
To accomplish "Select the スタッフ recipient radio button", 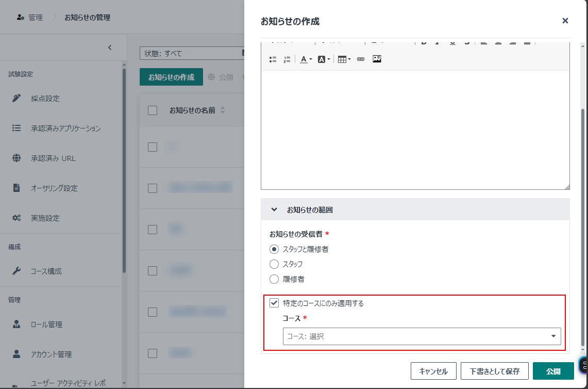I will pos(274,264).
